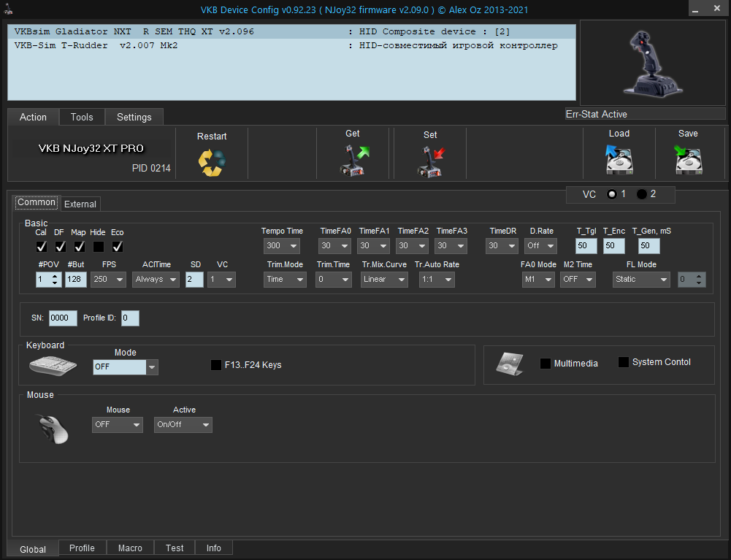Image resolution: width=731 pixels, height=560 pixels.
Task: Click the Set joystick icon
Action: pos(430,161)
